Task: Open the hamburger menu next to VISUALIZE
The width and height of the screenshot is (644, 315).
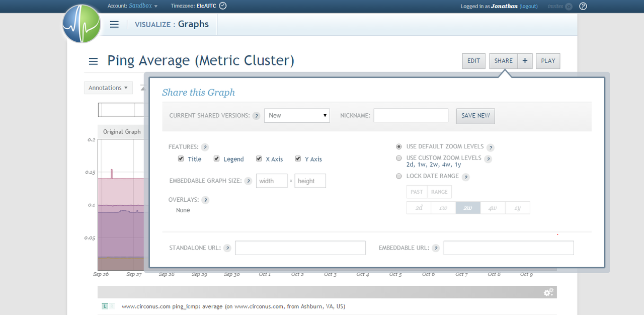Action: 114,24
